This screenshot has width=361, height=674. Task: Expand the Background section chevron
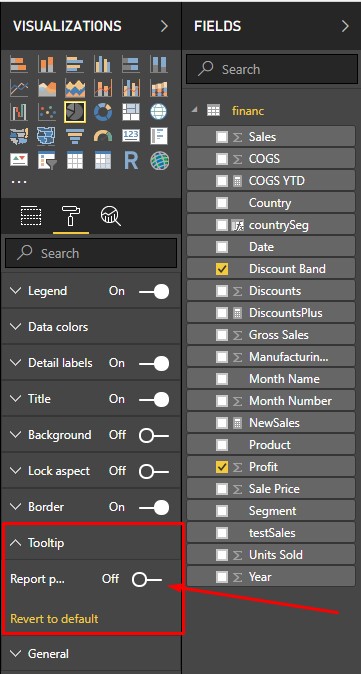[15, 435]
